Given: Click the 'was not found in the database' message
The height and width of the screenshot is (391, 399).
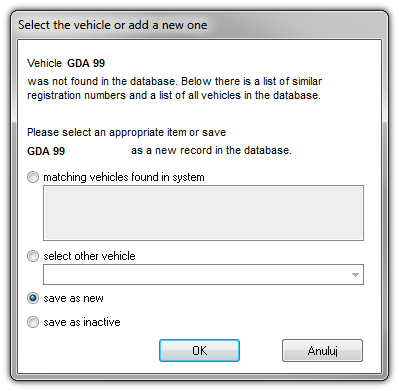Looking at the screenshot, I should point(101,81).
